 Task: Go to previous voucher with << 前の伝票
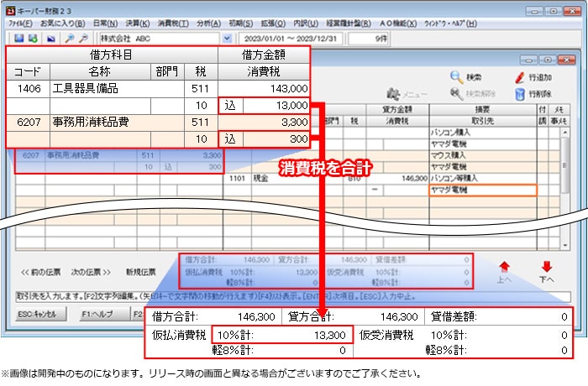(x=40, y=272)
